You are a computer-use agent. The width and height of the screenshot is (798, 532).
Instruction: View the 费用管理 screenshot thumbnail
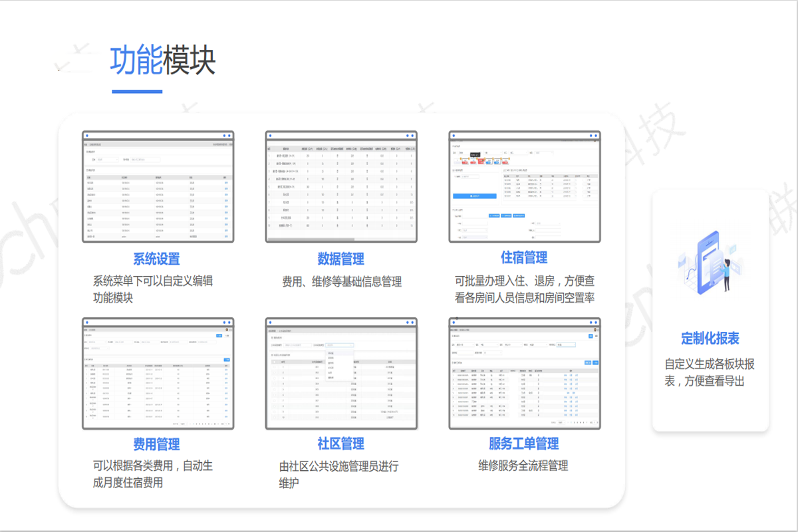158,374
